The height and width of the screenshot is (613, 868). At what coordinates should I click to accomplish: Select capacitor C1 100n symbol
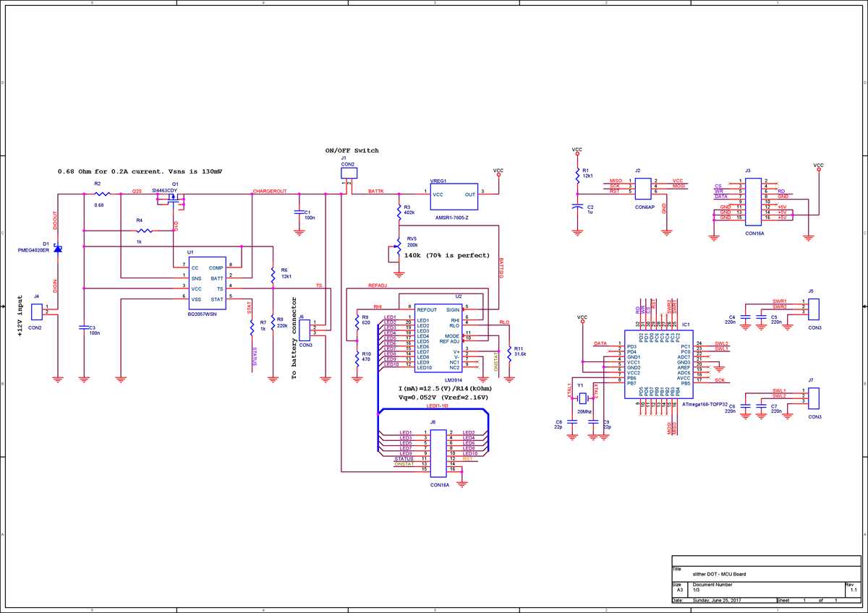(x=299, y=213)
